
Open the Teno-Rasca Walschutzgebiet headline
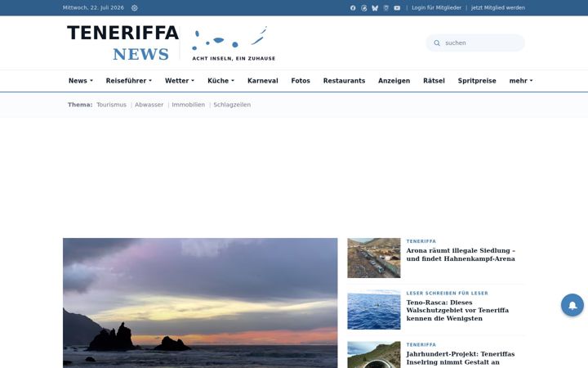click(x=457, y=310)
